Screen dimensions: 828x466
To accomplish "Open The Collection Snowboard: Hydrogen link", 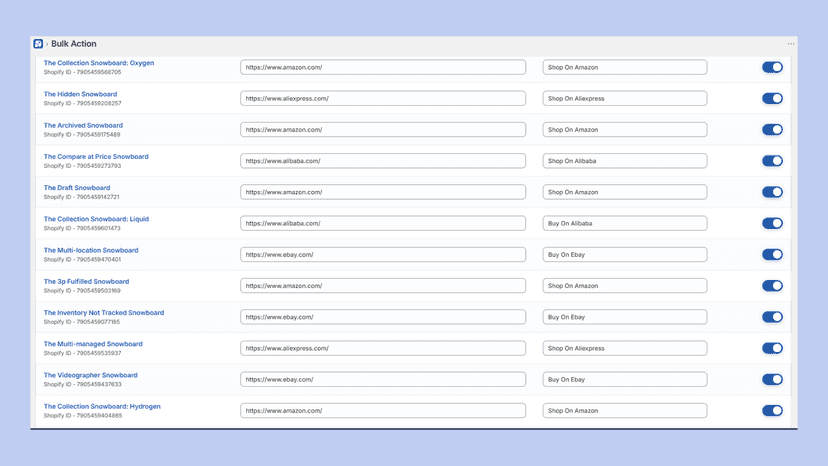I will coord(102,406).
